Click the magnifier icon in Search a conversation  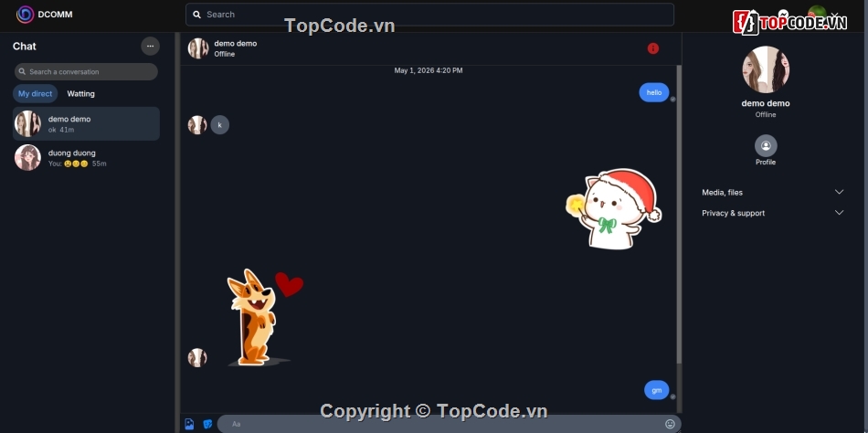(x=22, y=71)
